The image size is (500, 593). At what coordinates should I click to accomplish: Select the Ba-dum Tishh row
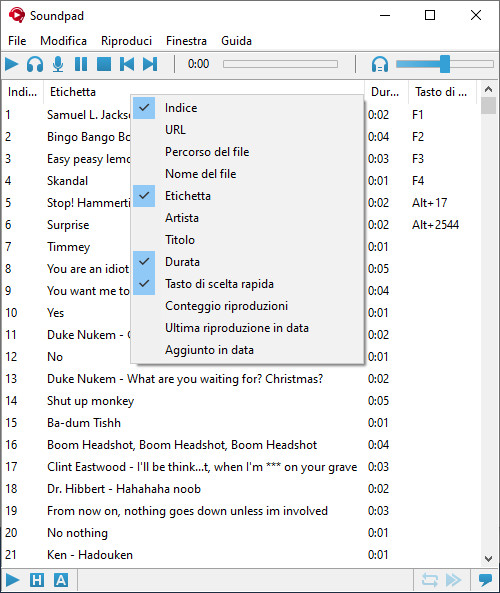(241, 422)
